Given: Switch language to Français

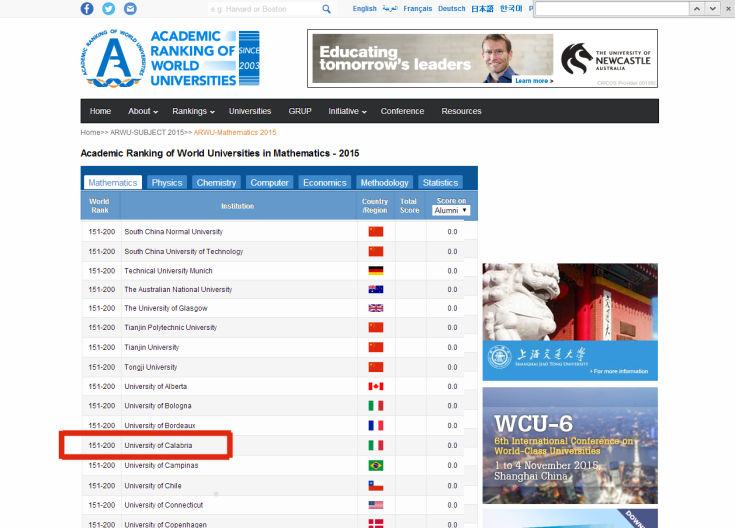Looking at the screenshot, I should click(x=418, y=8).
